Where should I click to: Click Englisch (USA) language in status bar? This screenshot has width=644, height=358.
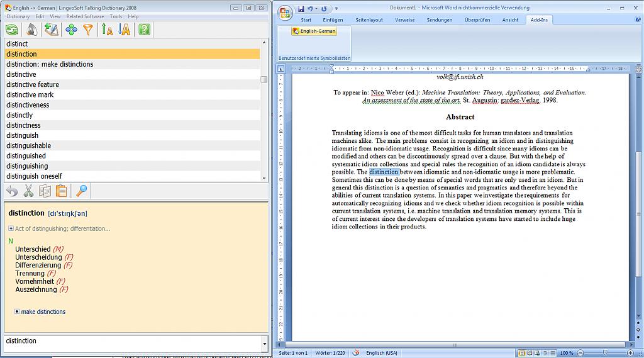click(382, 353)
